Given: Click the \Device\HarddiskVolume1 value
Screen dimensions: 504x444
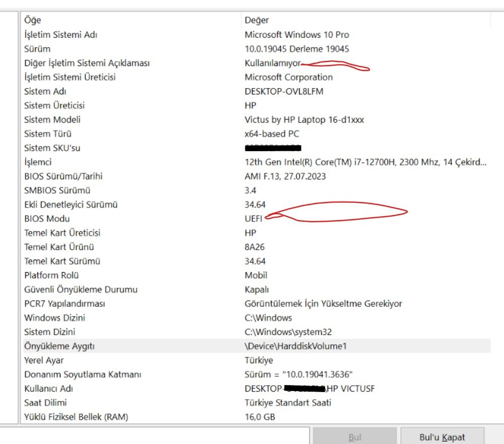Looking at the screenshot, I should pos(295,346).
